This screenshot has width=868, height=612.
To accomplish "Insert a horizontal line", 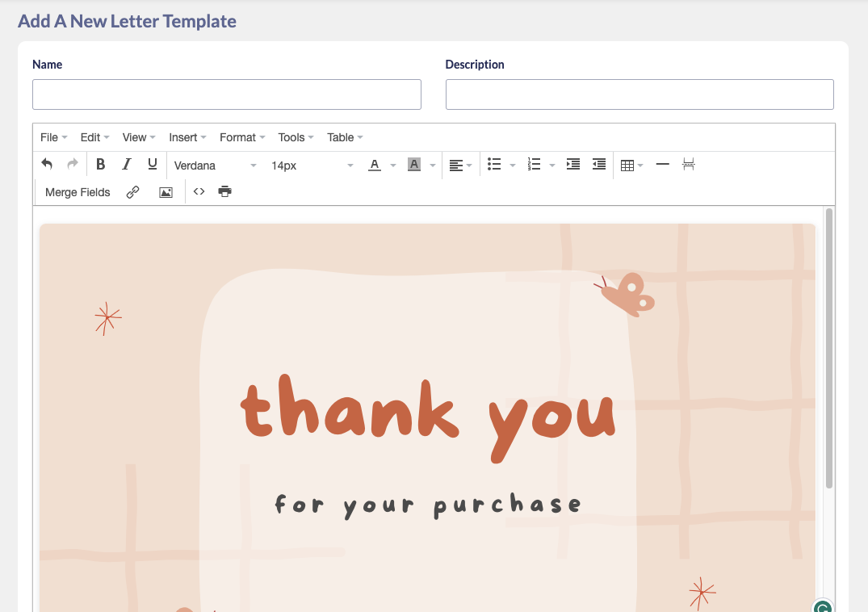I will coord(663,165).
